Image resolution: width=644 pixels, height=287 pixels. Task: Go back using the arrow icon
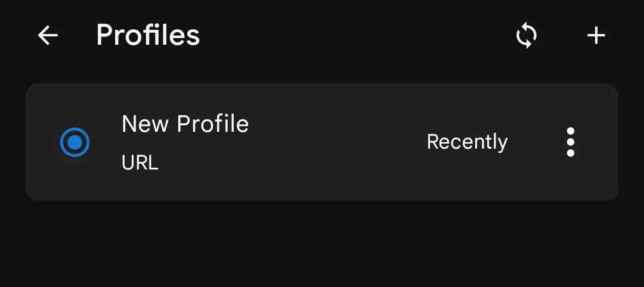click(48, 36)
